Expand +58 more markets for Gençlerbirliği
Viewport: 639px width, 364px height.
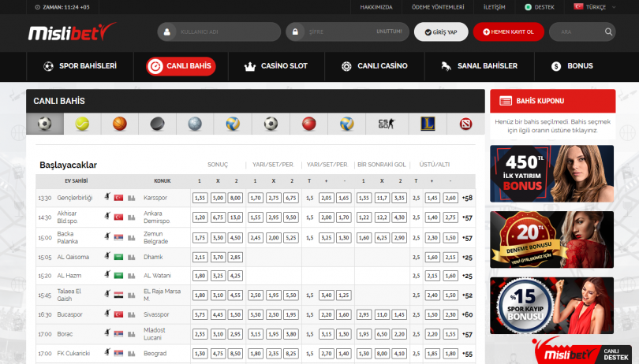[467, 198]
